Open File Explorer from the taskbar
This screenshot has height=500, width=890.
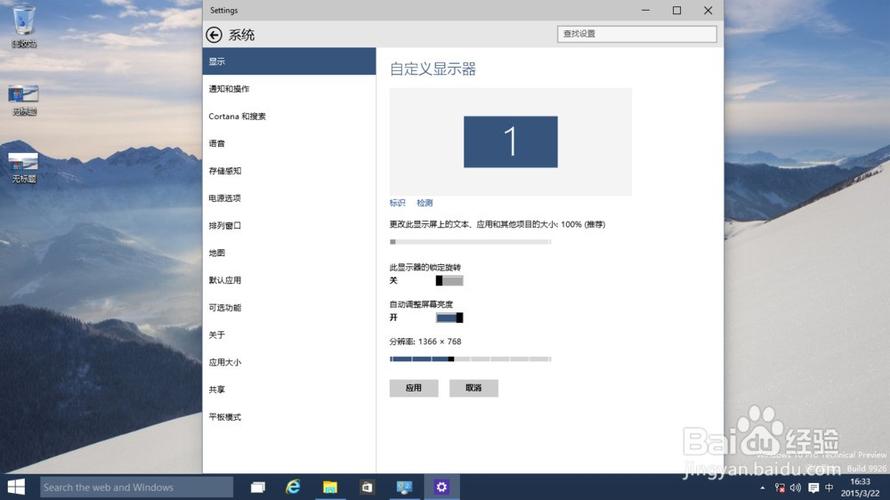330,487
